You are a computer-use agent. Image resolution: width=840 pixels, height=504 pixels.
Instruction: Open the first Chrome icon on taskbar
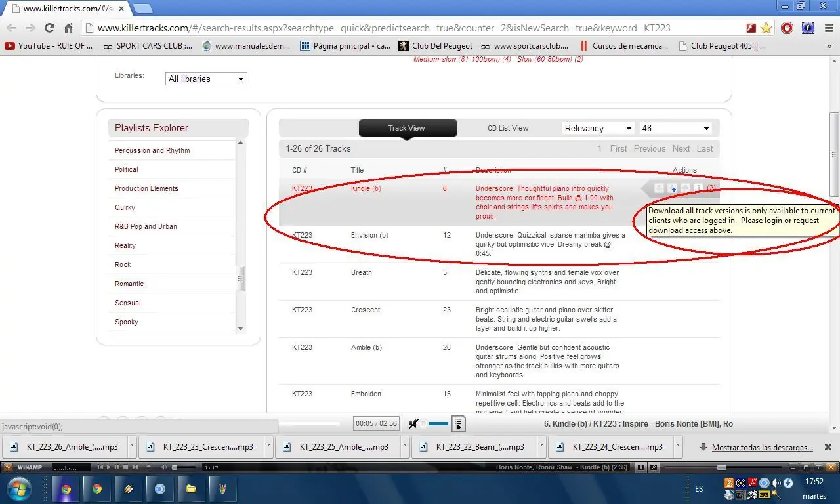tap(66, 489)
